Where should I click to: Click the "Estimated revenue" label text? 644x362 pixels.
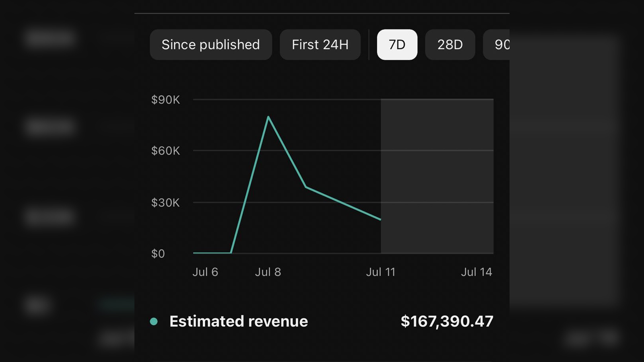[238, 321]
